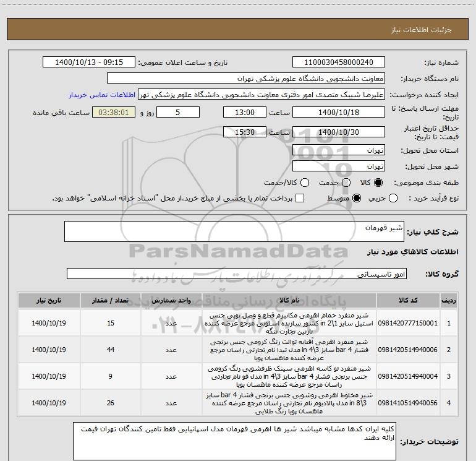
Task: Click quantity 44 in row 2
Action: coord(111,350)
